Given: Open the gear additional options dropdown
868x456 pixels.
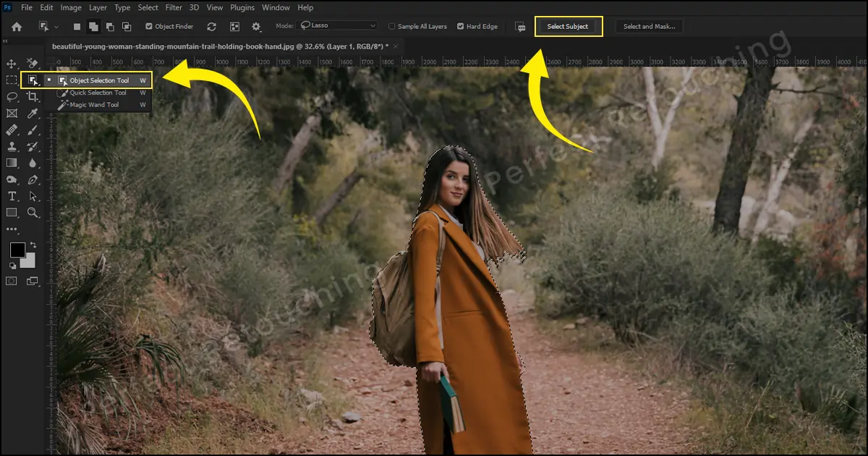Looking at the screenshot, I should pos(256,27).
